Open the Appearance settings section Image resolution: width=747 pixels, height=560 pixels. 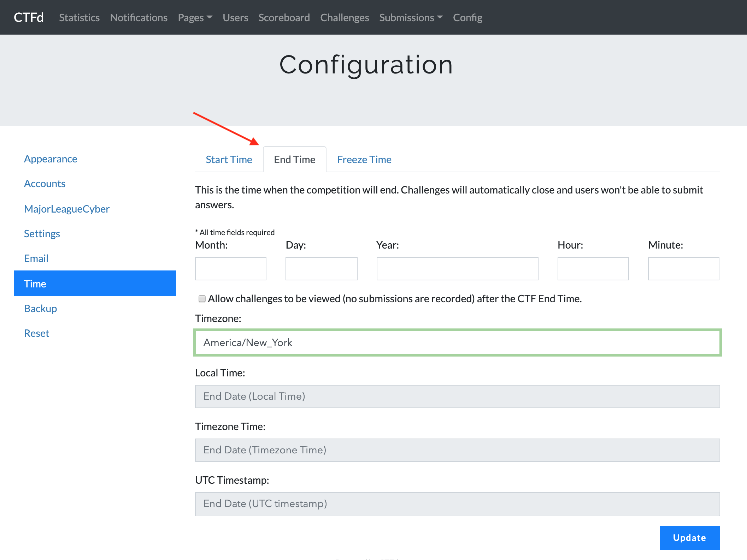[x=51, y=159]
